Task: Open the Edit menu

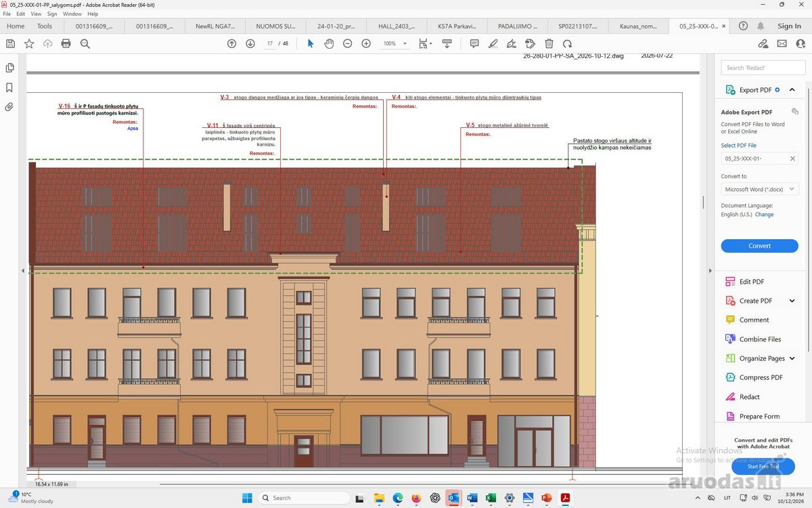Action: 21,14
